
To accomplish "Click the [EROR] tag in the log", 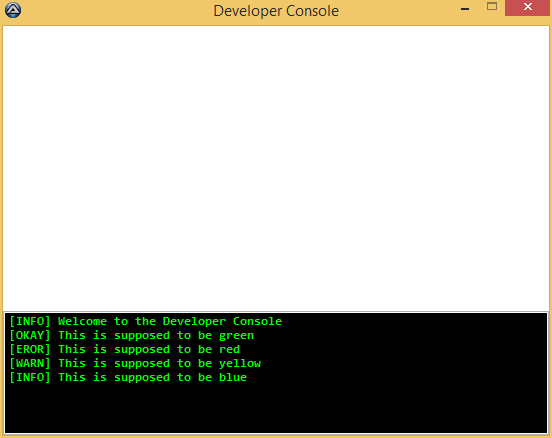I will pyautogui.click(x=30, y=349).
